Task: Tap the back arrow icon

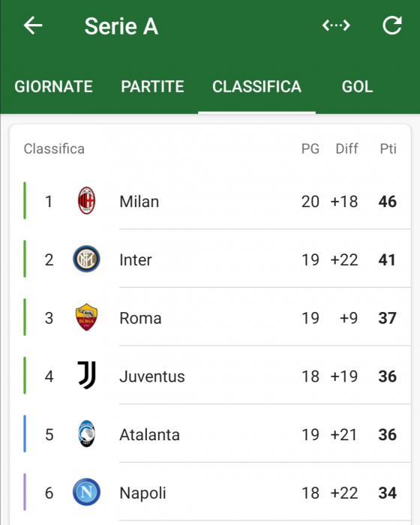Action: (x=33, y=25)
